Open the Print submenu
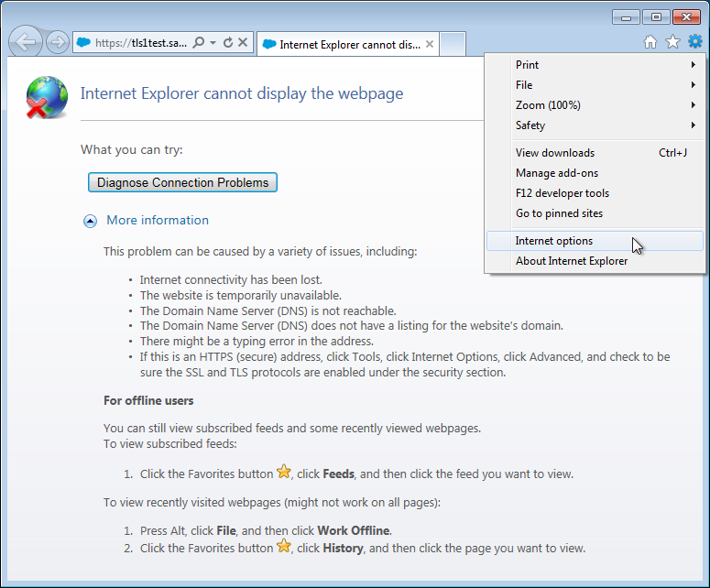This screenshot has height=588, width=710. point(595,65)
